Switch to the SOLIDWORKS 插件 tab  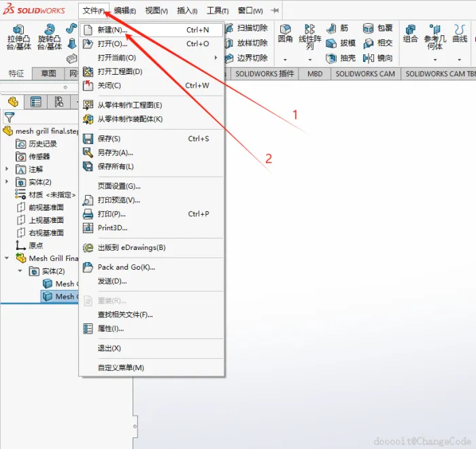[x=265, y=73]
